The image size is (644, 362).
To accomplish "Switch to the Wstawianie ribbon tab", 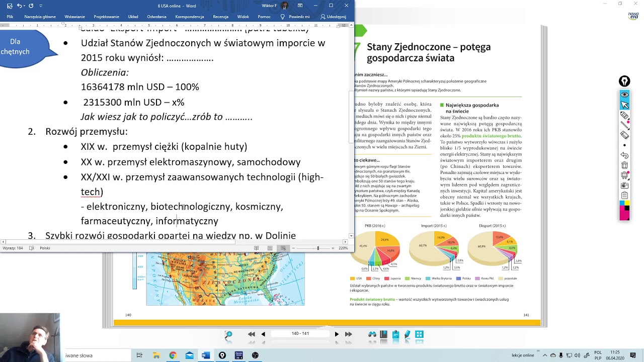I will point(74,17).
